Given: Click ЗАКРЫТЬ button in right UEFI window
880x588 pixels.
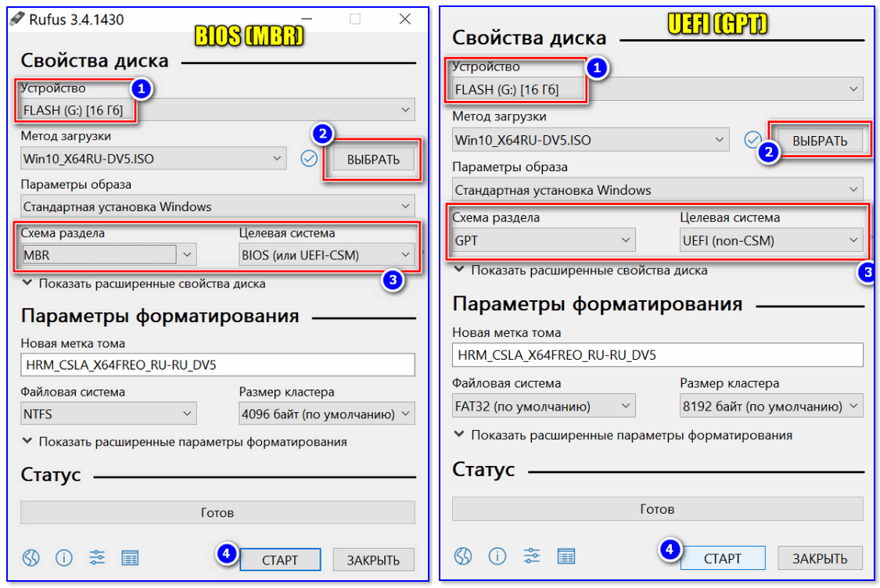Looking at the screenshot, I should 820,558.
